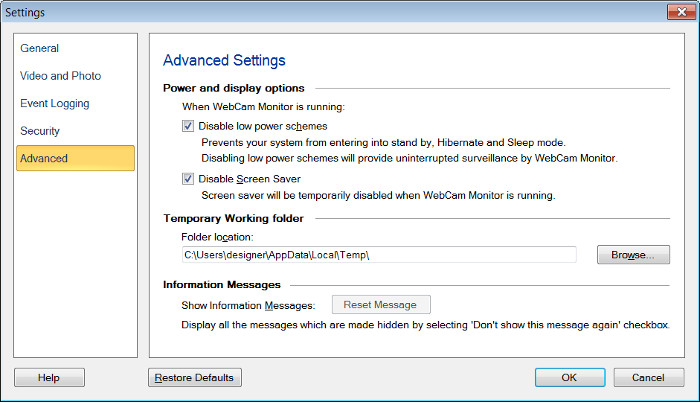This screenshot has height=402, width=700.
Task: Open the General settings page
Action: pos(40,48)
